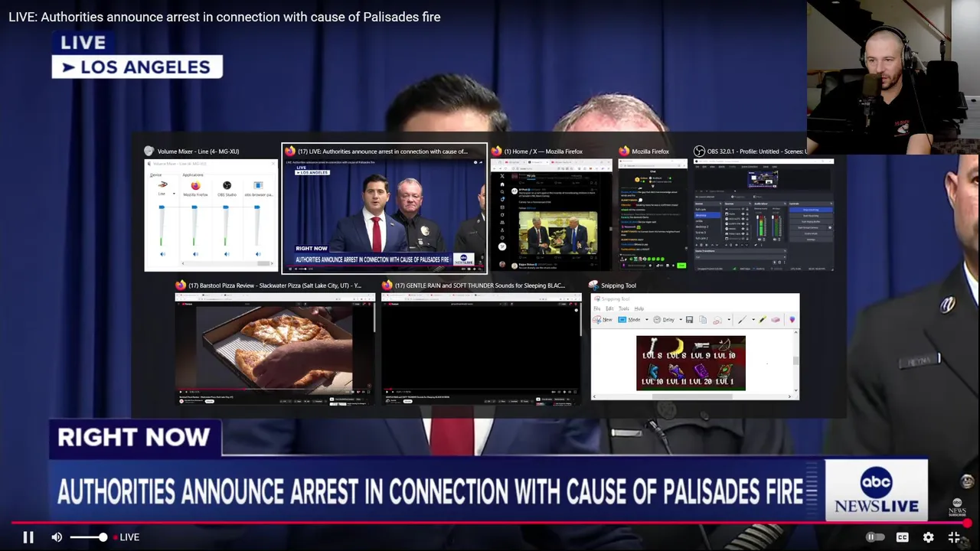The image size is (980, 551).
Task: Click Firefox icon beside plain Mozilla Firefox title
Action: (624, 152)
